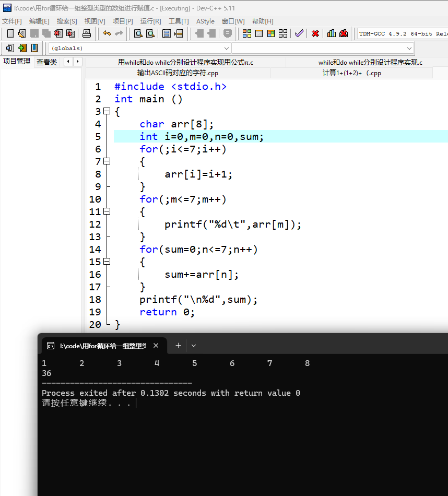Screen dimensions: 448x496
Task: Open compiler selection TDM-GCC dropdown
Action: point(403,33)
